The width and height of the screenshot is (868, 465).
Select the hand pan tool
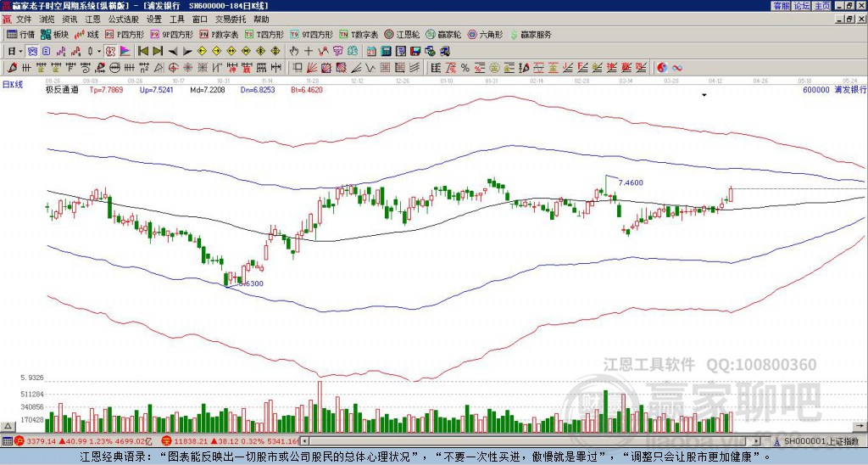click(x=294, y=52)
